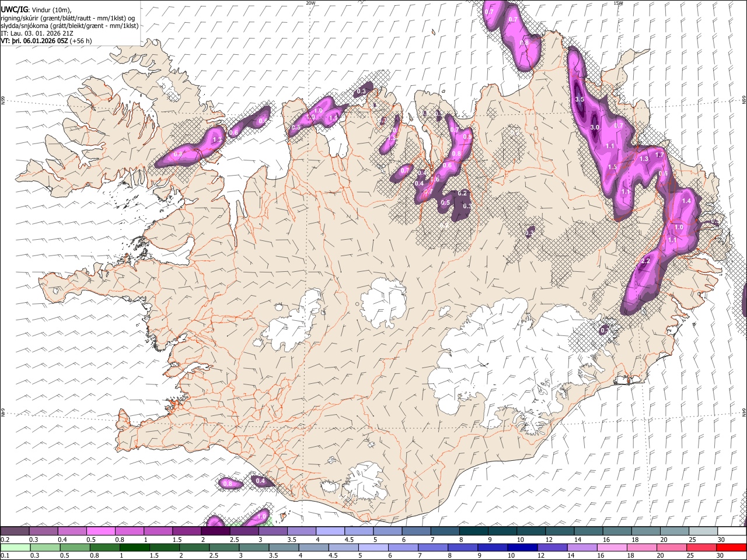Select the darkest purple swatch labeled 2, upper legend
Viewport: 747px width, 560px height.
pos(215,531)
